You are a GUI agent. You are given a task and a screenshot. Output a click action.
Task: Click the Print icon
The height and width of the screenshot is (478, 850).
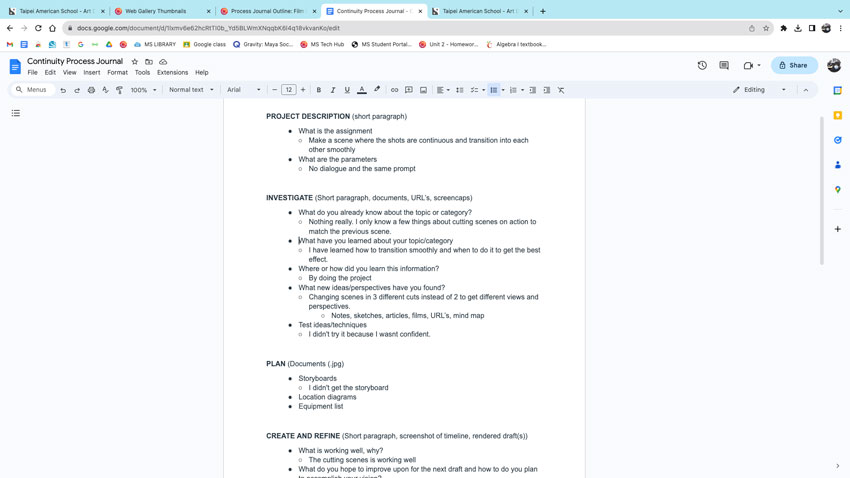[91, 90]
